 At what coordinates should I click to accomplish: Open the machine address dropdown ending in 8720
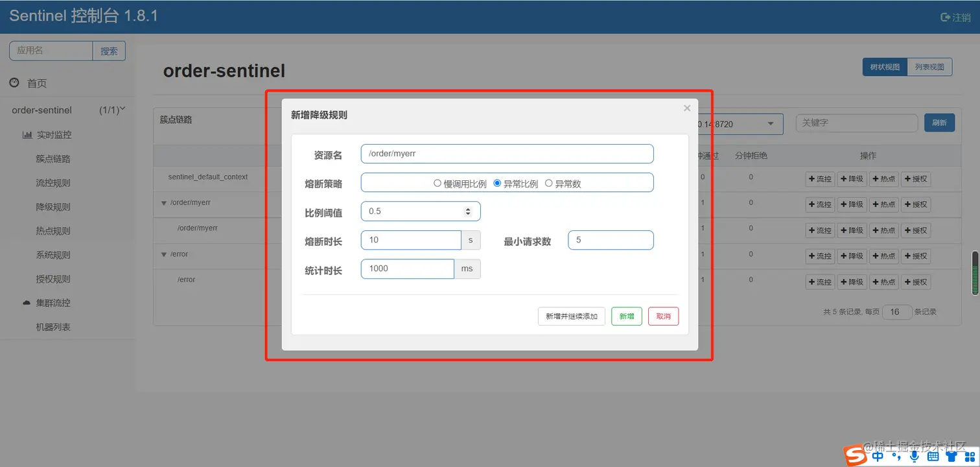tap(740, 124)
